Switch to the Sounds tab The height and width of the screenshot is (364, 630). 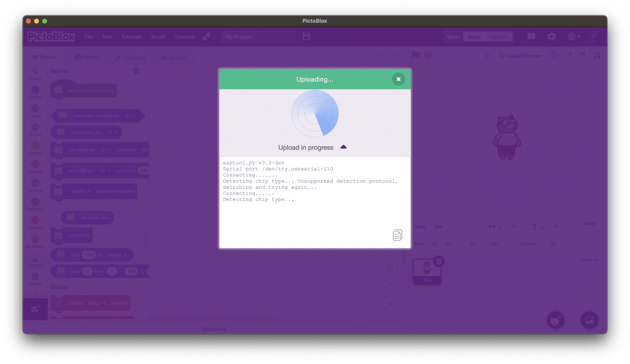click(173, 57)
